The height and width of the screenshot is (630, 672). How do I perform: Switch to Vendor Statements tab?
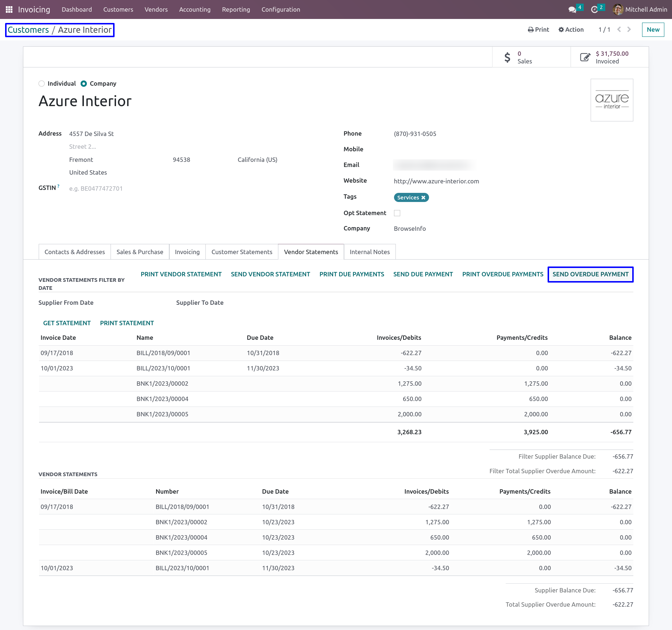311,252
